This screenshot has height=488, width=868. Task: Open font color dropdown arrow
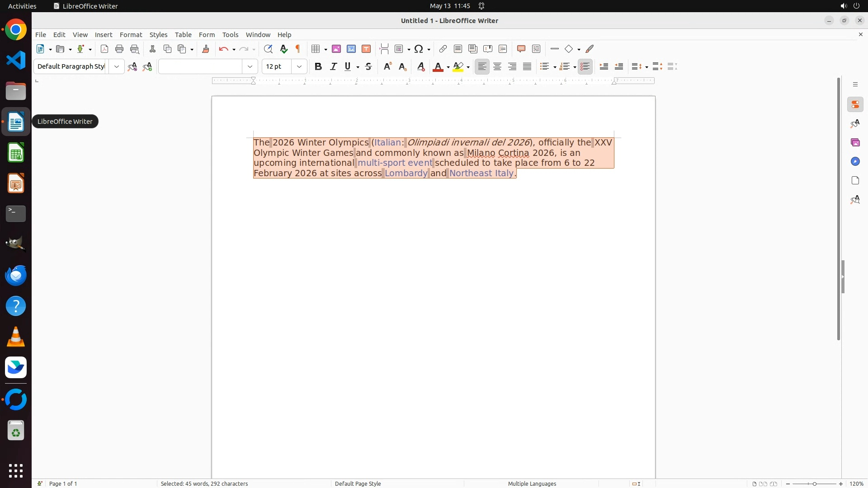click(448, 67)
